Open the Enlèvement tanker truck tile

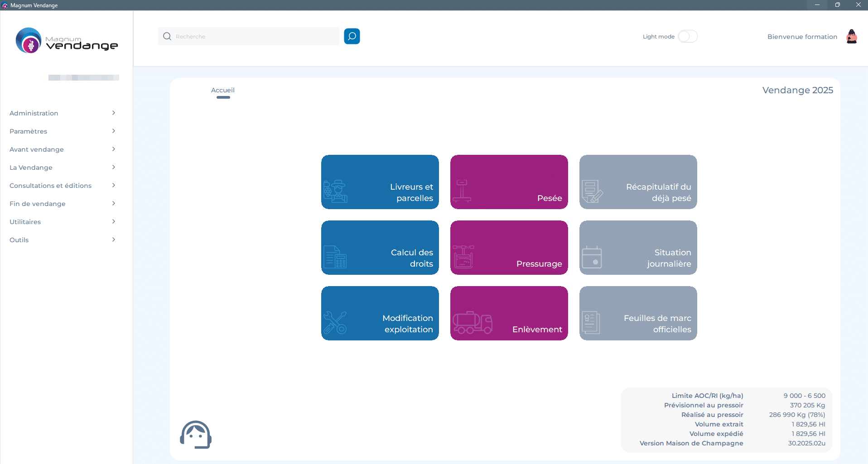coord(509,313)
